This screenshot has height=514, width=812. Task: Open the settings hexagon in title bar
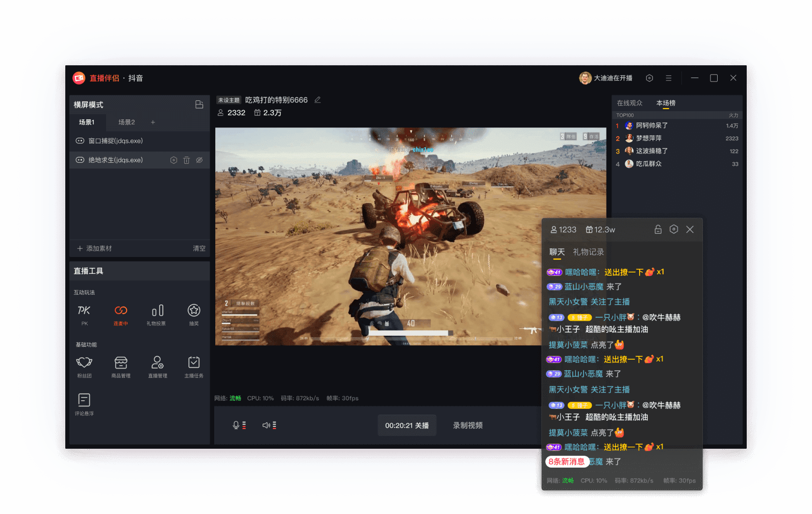coord(649,78)
